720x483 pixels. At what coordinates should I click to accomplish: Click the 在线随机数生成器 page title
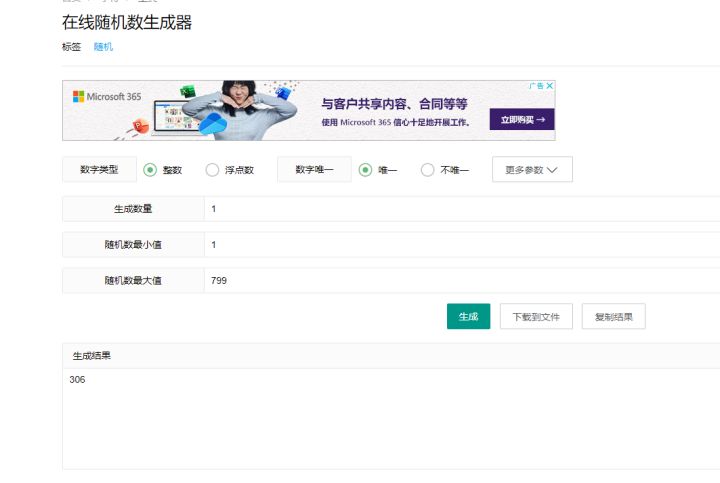[x=127, y=22]
